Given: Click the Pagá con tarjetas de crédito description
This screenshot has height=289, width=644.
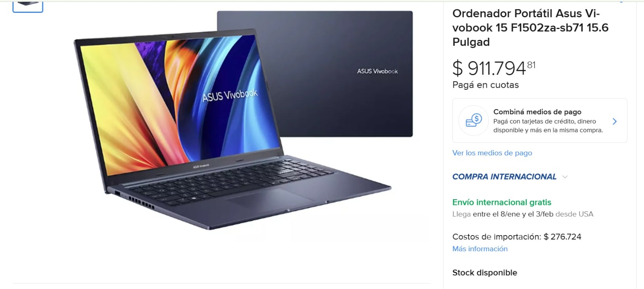Looking at the screenshot, I should (x=548, y=126).
